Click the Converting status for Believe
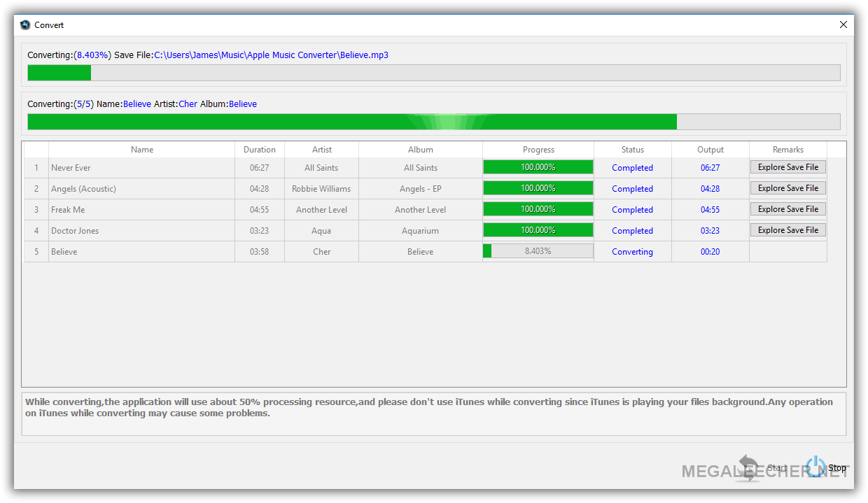The height and width of the screenshot is (503, 868). tap(632, 252)
